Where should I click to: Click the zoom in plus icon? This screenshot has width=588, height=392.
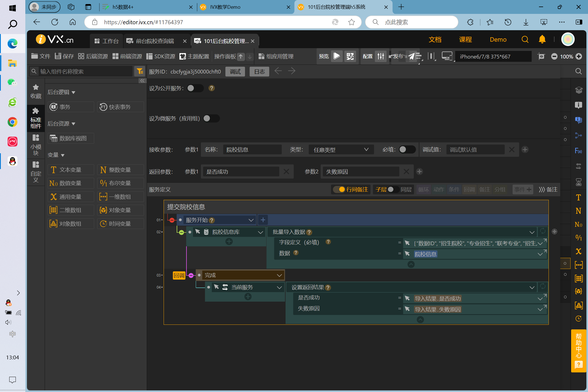click(x=579, y=56)
